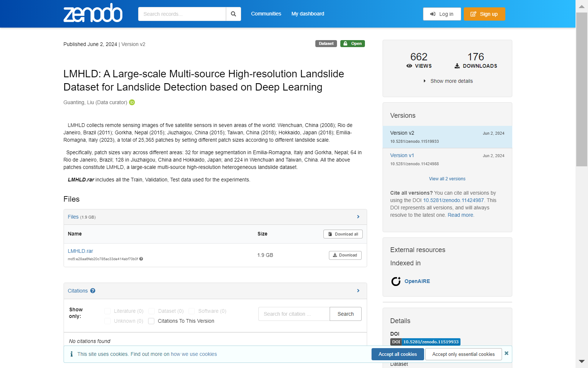Click the md5 checksum help icon
This screenshot has height=368, width=588.
[x=141, y=259]
